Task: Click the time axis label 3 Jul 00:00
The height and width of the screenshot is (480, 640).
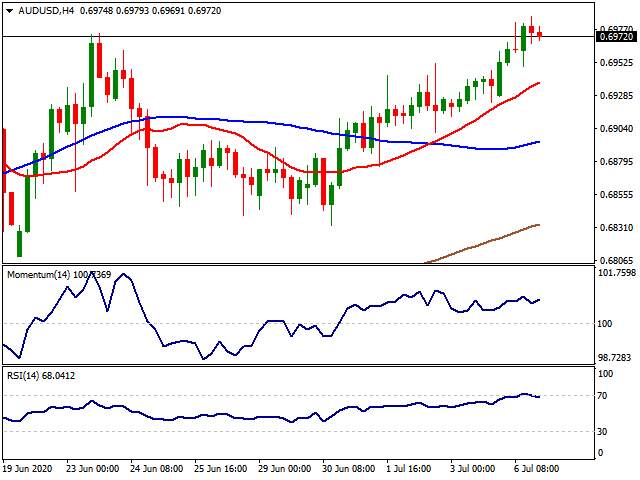Action: coord(473,468)
